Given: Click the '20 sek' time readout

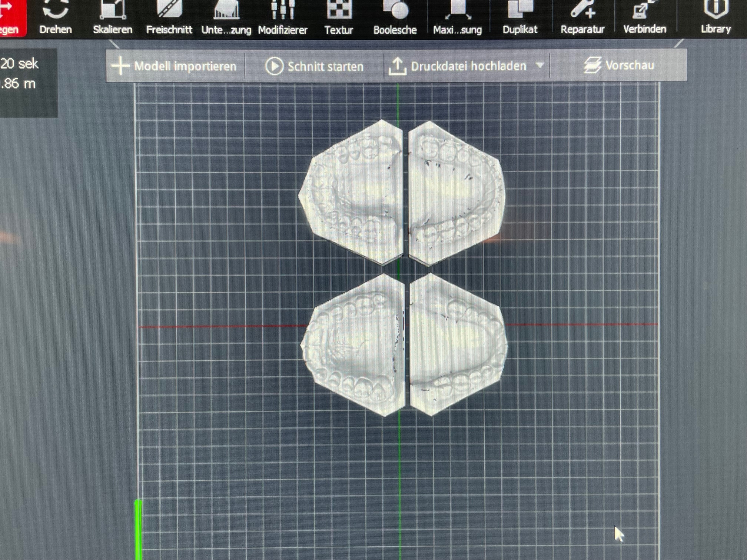Looking at the screenshot, I should pos(19,64).
